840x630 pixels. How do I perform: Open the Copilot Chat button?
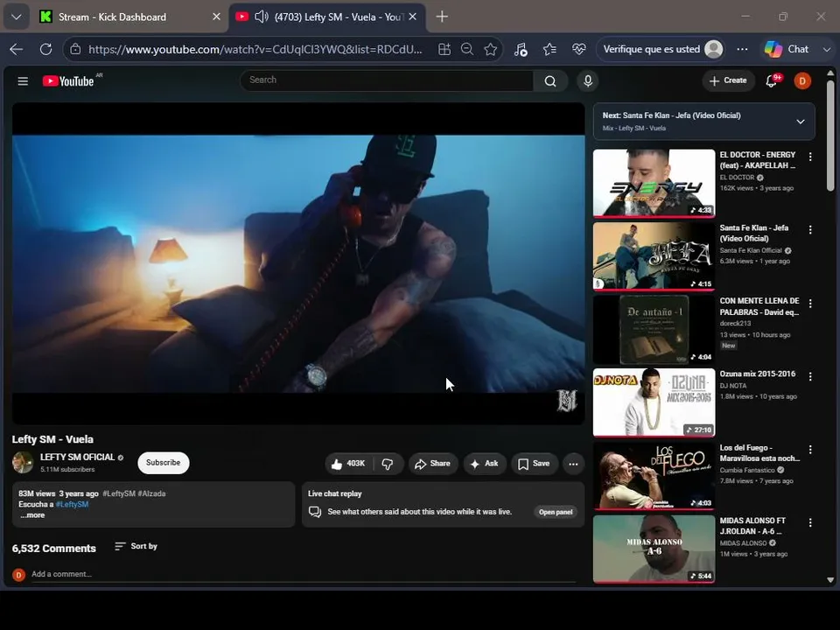click(x=787, y=49)
